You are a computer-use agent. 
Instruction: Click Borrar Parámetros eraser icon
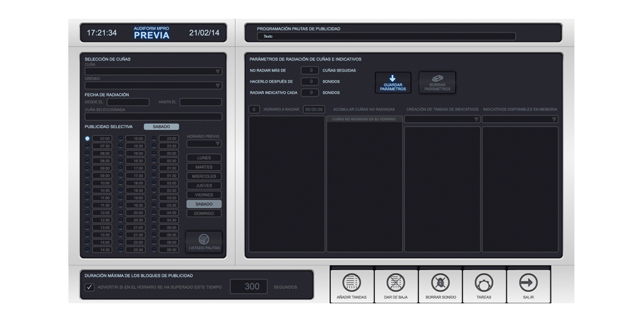tap(437, 78)
